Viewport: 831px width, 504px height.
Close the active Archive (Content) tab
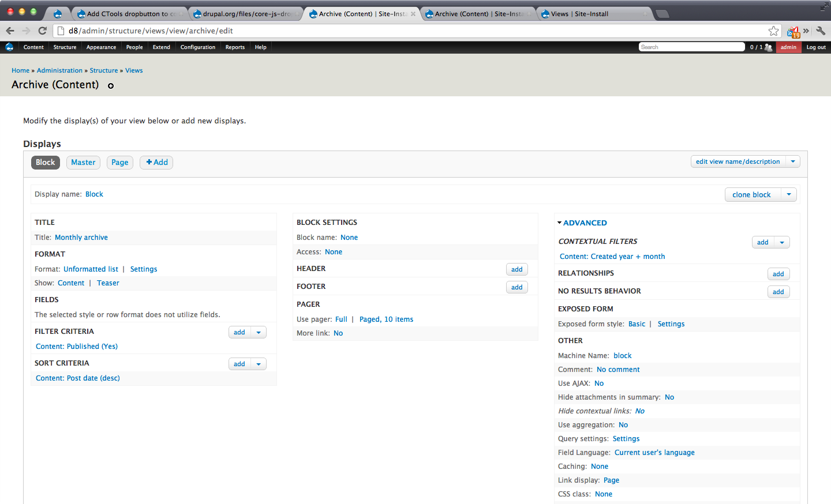click(413, 14)
